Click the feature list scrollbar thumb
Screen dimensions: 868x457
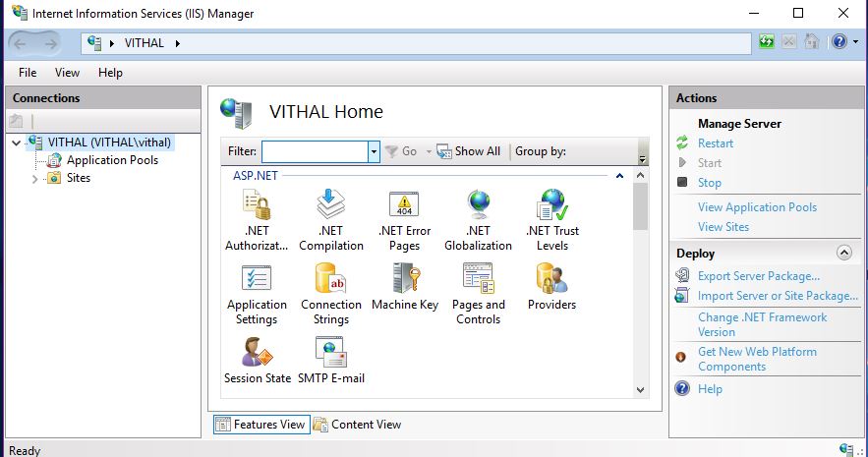641,206
